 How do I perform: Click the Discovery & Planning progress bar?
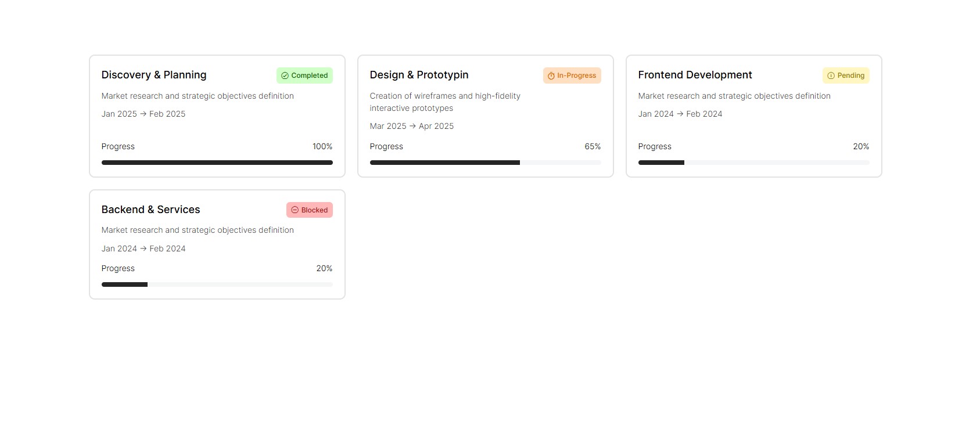pyautogui.click(x=217, y=163)
